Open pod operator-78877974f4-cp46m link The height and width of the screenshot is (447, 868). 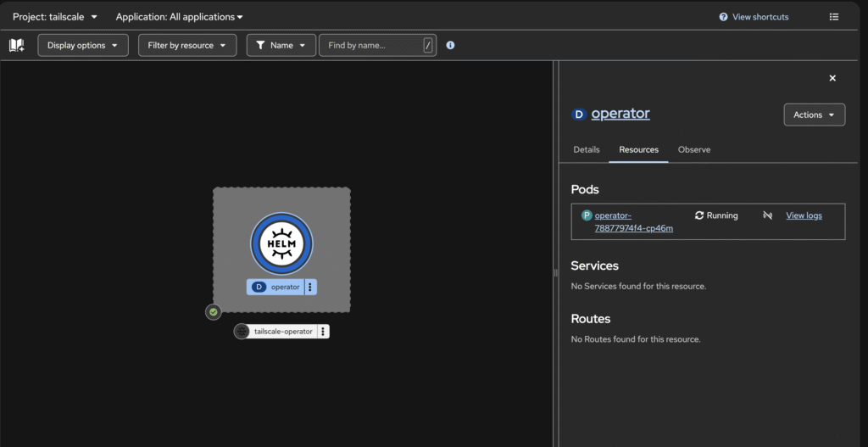[x=633, y=221]
